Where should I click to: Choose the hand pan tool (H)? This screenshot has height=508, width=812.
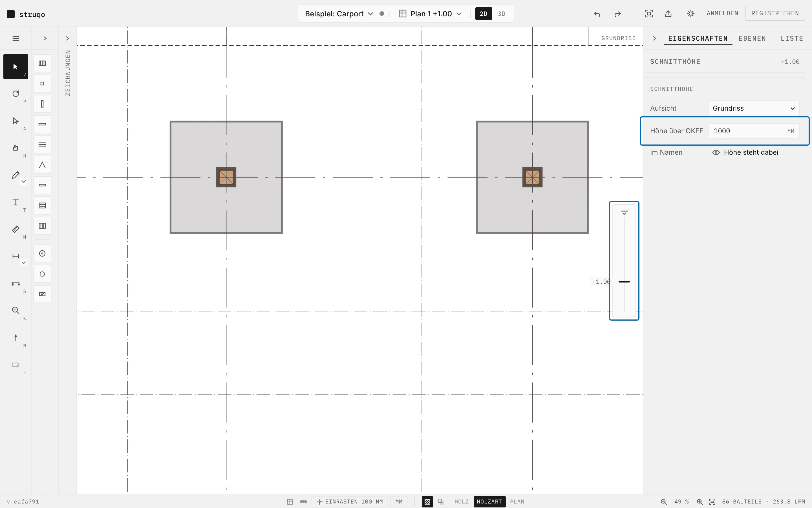click(x=16, y=148)
